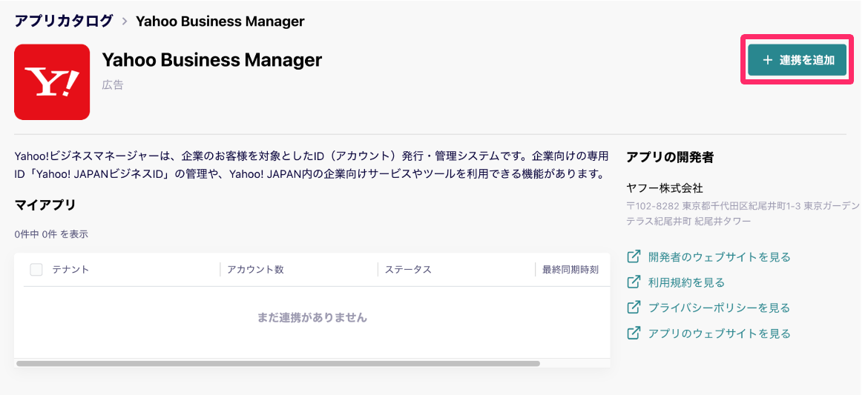This screenshot has width=868, height=395.
Task: Click external-link icon beside 利用規約を見る
Action: click(x=634, y=282)
